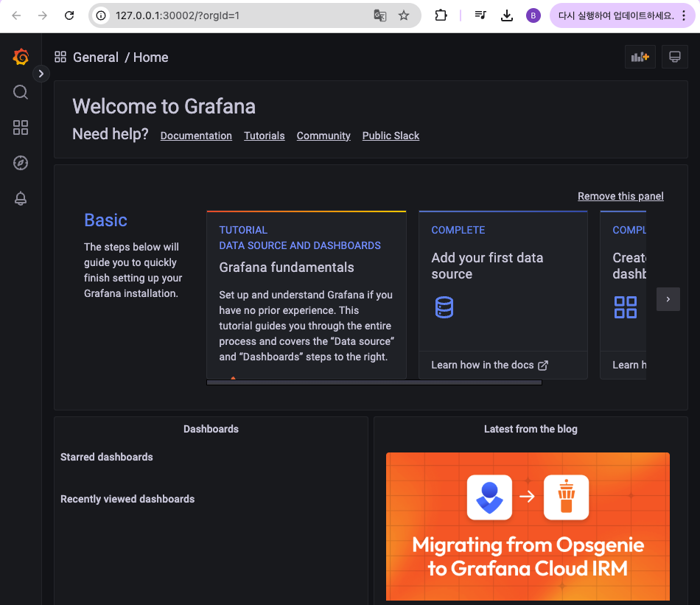Click the dashboard grid icon beside General
700x605 pixels.
(x=60, y=57)
